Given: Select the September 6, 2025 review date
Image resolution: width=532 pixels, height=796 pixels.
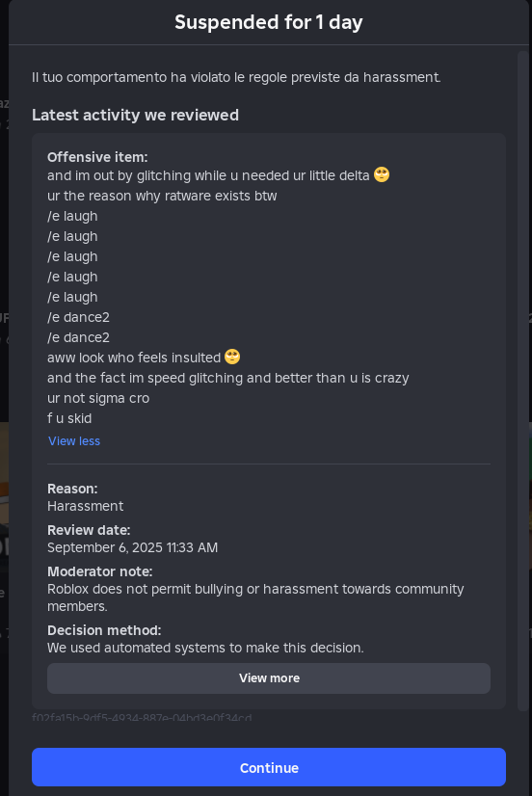Looking at the screenshot, I should coord(132,547).
